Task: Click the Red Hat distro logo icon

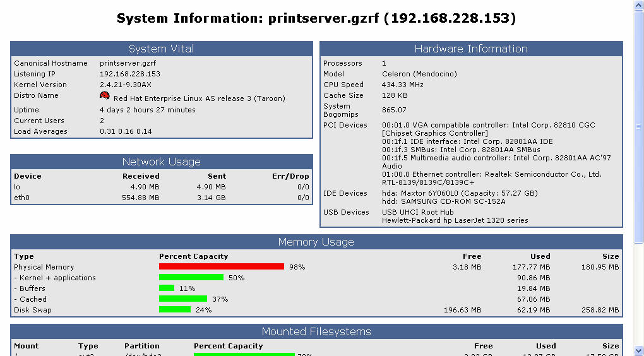Action: pyautogui.click(x=105, y=96)
